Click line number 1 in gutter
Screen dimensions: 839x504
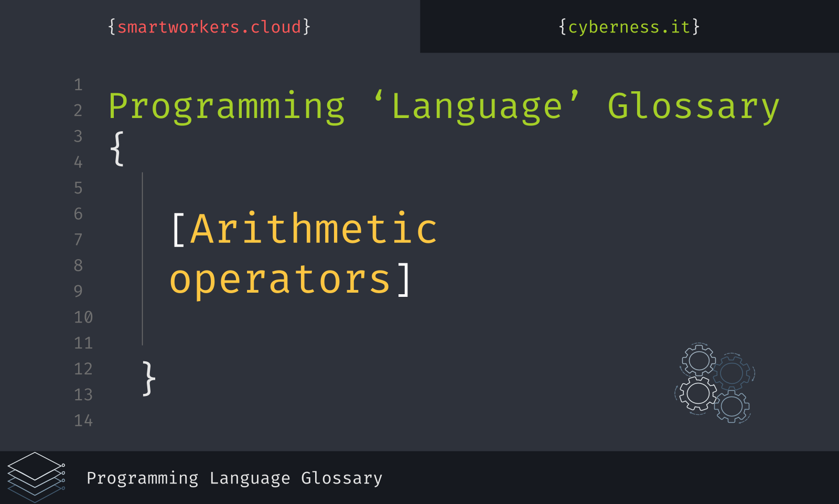pos(78,84)
